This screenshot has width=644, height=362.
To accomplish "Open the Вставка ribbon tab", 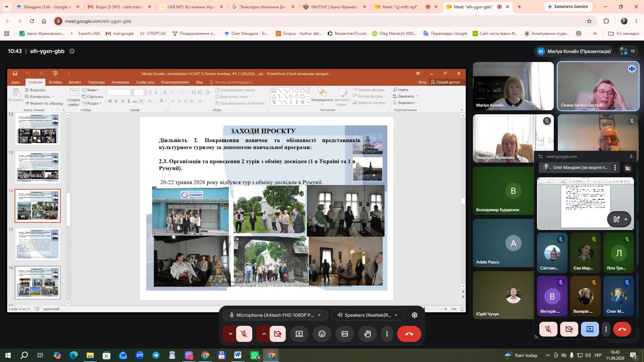I will click(55, 82).
